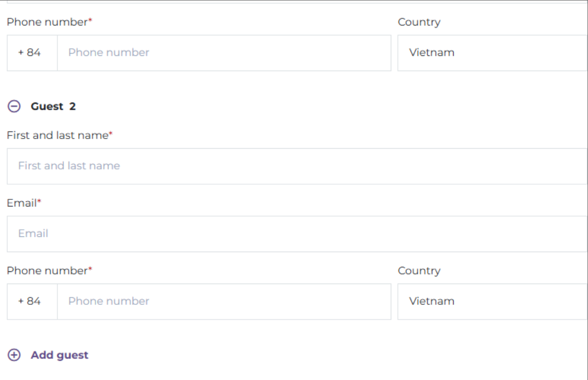Focus the First and last name input field

coord(297,166)
